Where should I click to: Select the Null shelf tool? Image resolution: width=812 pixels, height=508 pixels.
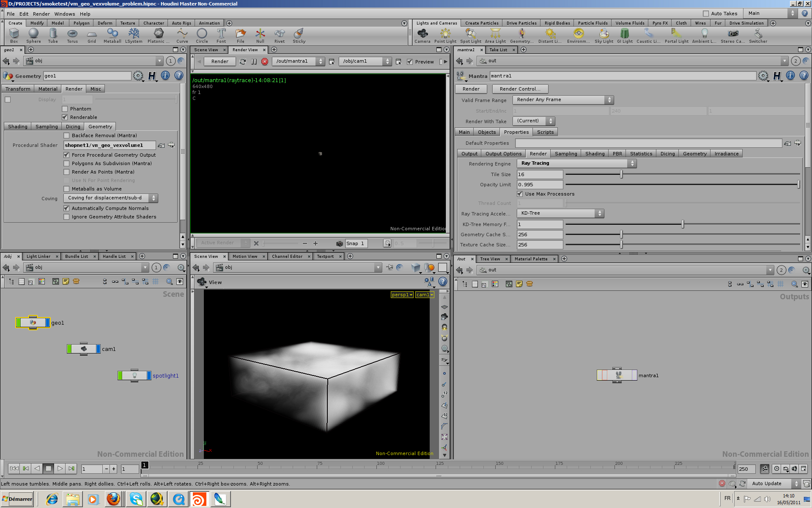pyautogui.click(x=260, y=36)
